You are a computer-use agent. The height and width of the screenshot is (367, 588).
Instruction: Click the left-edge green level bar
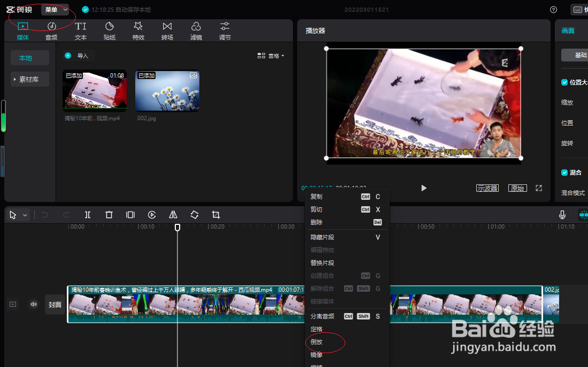3,116
